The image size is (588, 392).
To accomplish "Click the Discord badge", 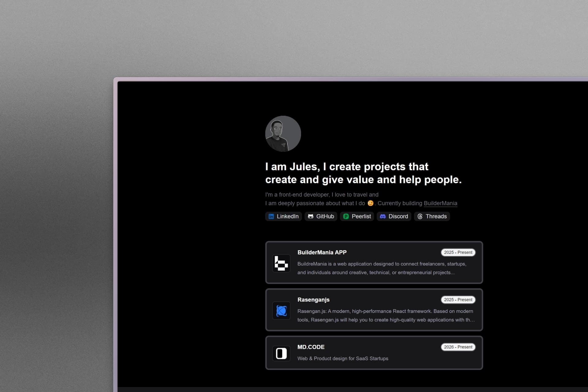I will click(x=394, y=217).
